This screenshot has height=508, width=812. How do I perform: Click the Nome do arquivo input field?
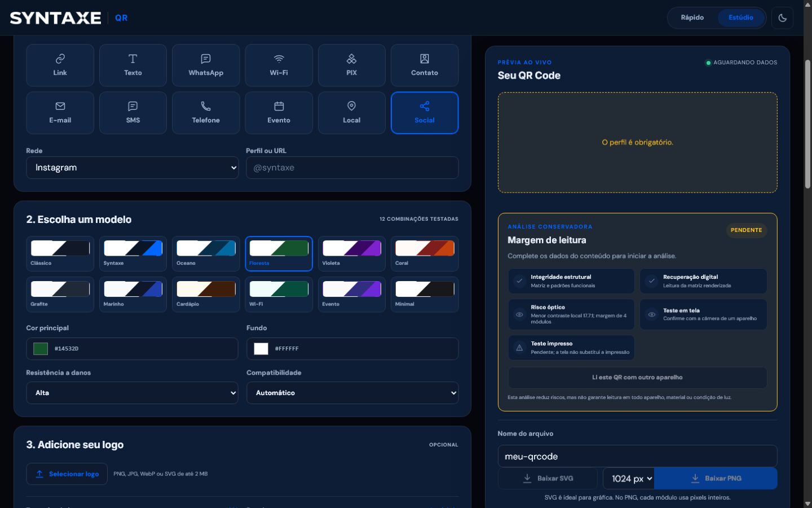(637, 457)
